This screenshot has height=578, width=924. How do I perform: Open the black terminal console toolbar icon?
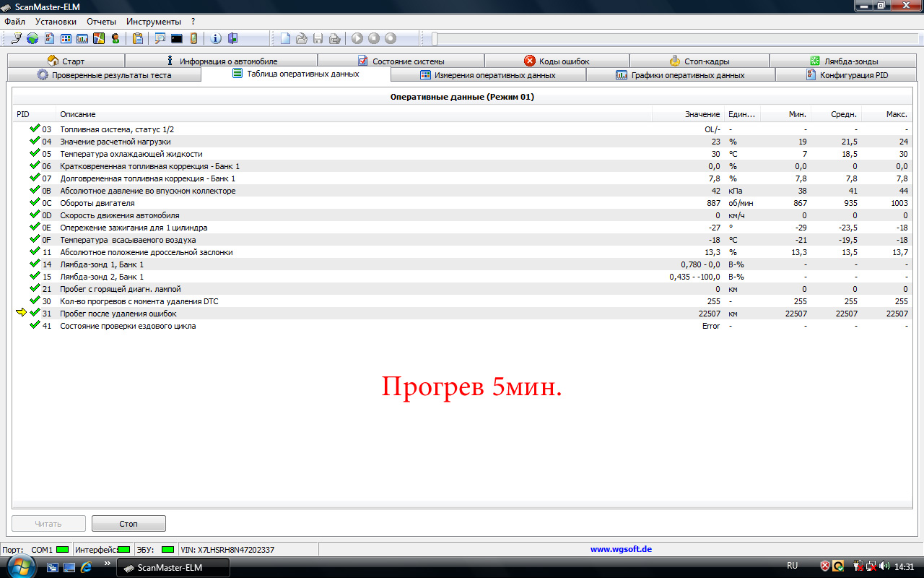point(176,38)
